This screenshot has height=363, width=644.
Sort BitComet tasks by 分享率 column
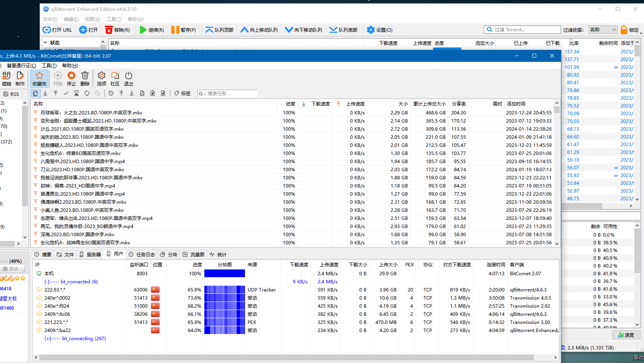coord(459,104)
